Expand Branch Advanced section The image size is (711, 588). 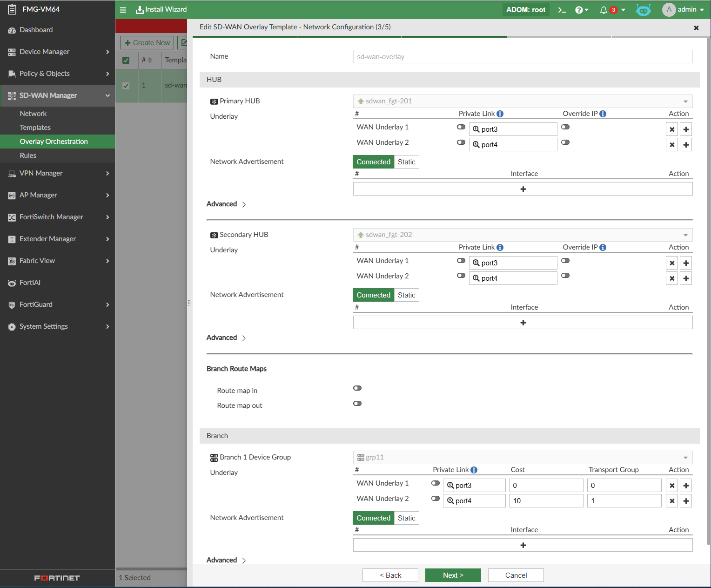(x=226, y=560)
